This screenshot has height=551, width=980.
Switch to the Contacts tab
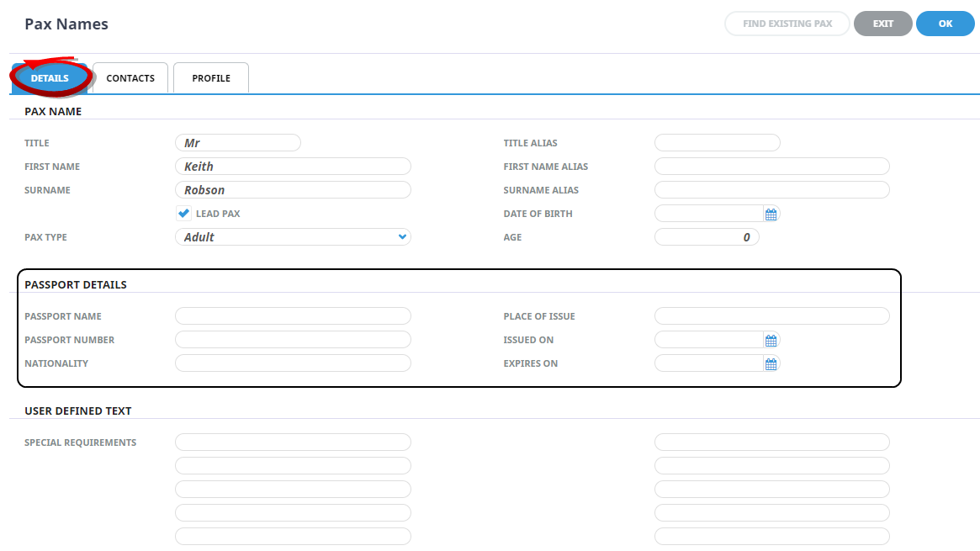point(130,78)
